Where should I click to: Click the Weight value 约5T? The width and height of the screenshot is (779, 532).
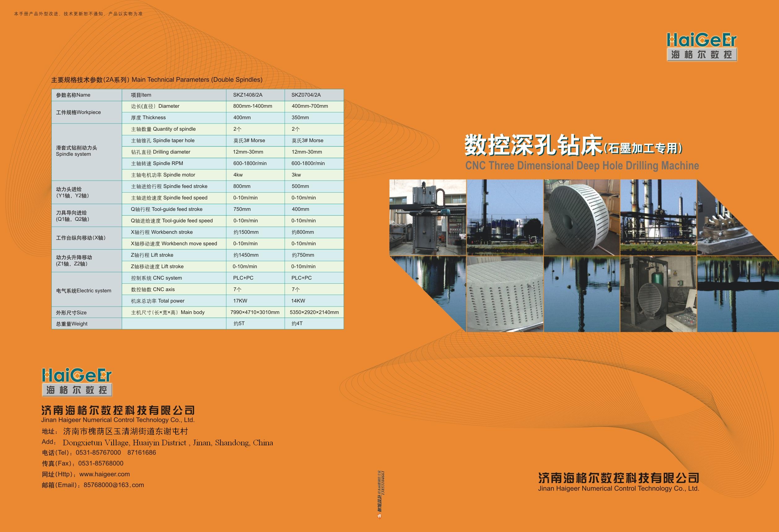pos(239,323)
